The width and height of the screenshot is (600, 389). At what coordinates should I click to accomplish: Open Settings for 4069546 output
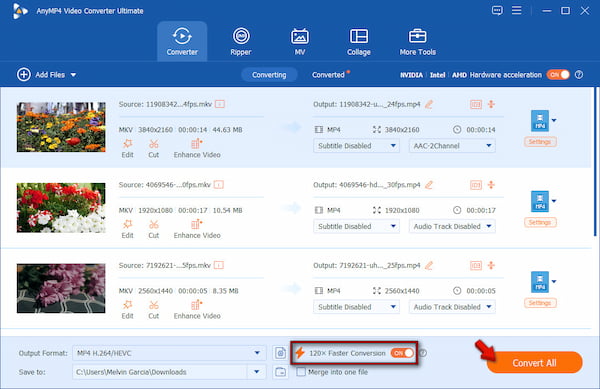(540, 222)
